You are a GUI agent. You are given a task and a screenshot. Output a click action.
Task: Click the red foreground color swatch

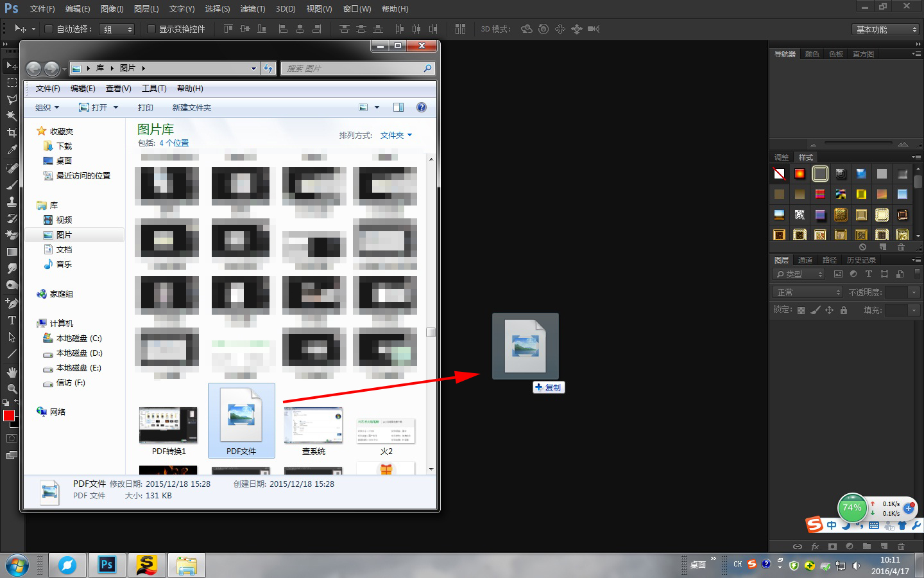[9, 416]
